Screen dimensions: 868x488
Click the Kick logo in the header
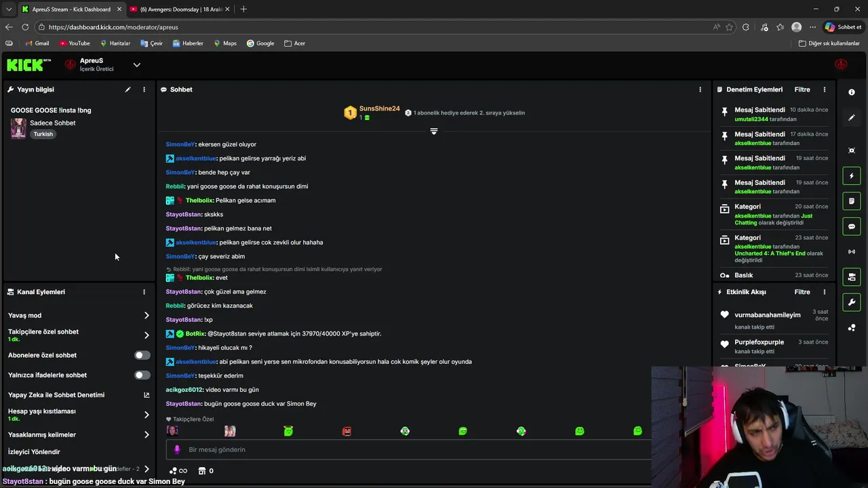(28, 64)
